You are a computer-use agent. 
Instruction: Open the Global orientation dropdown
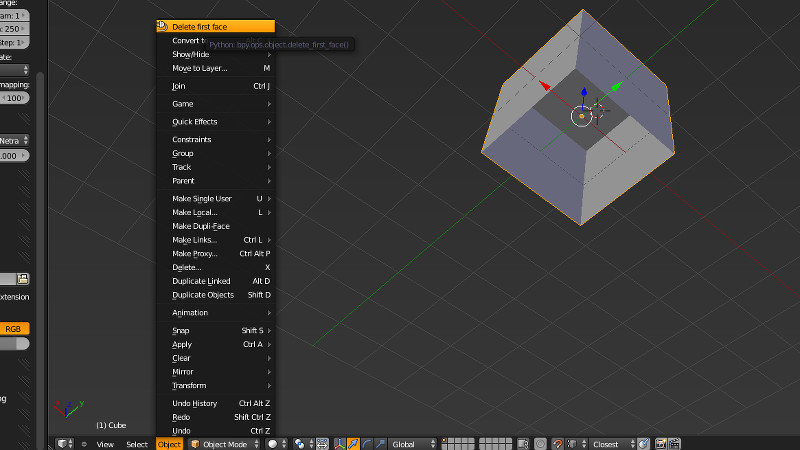(x=413, y=444)
